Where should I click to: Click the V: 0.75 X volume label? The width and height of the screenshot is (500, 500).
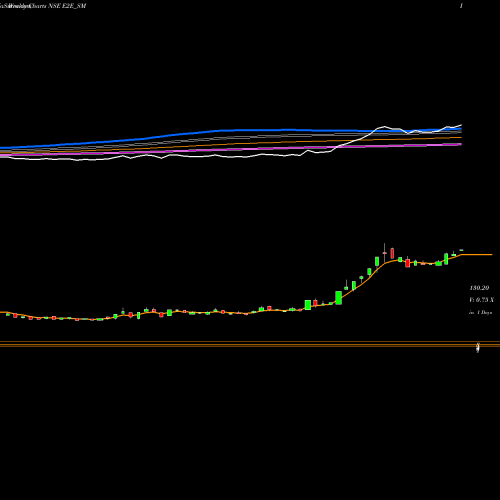pos(481,300)
